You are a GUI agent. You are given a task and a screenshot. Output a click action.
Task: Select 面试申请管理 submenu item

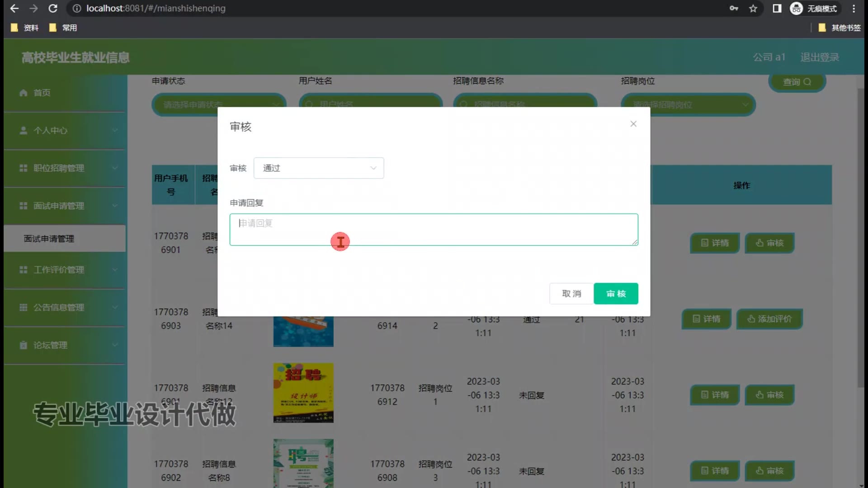tap(49, 239)
